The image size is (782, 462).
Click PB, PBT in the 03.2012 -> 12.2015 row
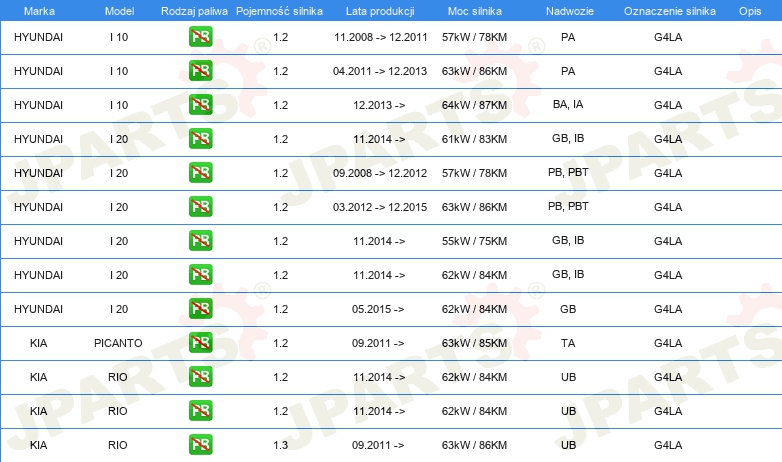pyautogui.click(x=568, y=206)
